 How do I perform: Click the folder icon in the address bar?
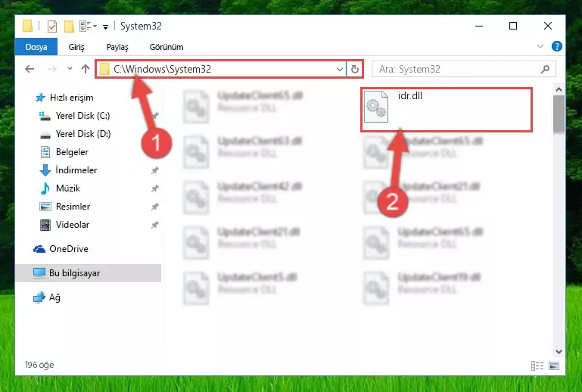pos(104,69)
